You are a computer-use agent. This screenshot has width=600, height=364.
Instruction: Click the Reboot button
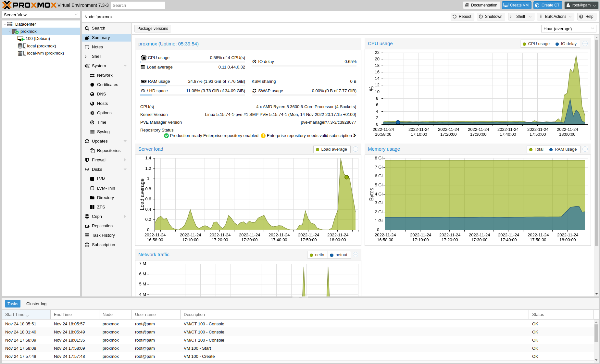tap(462, 17)
